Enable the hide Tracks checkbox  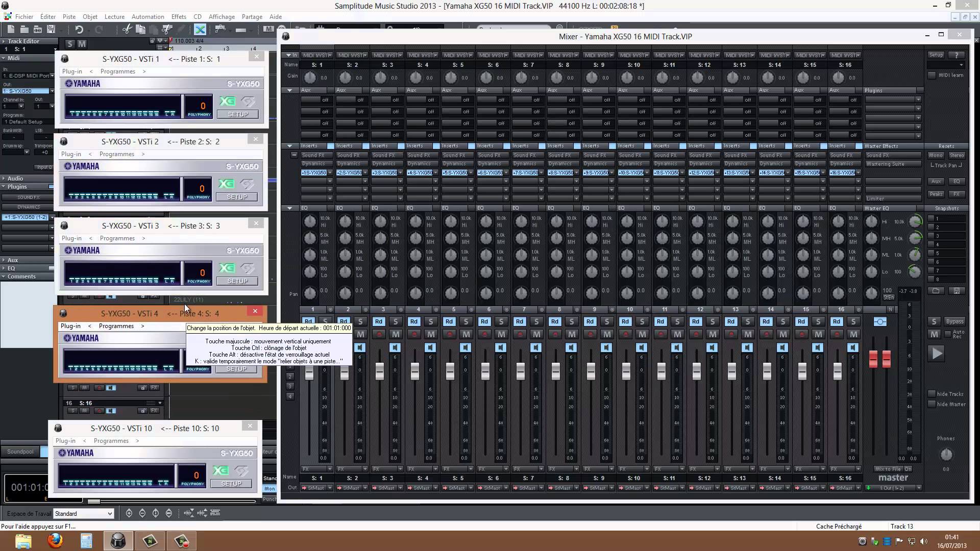(932, 394)
